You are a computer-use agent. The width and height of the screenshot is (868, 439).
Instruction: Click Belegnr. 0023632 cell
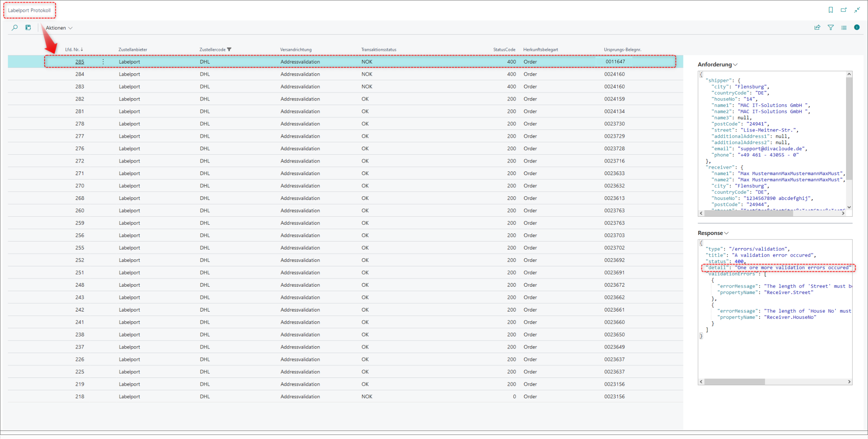pos(615,186)
